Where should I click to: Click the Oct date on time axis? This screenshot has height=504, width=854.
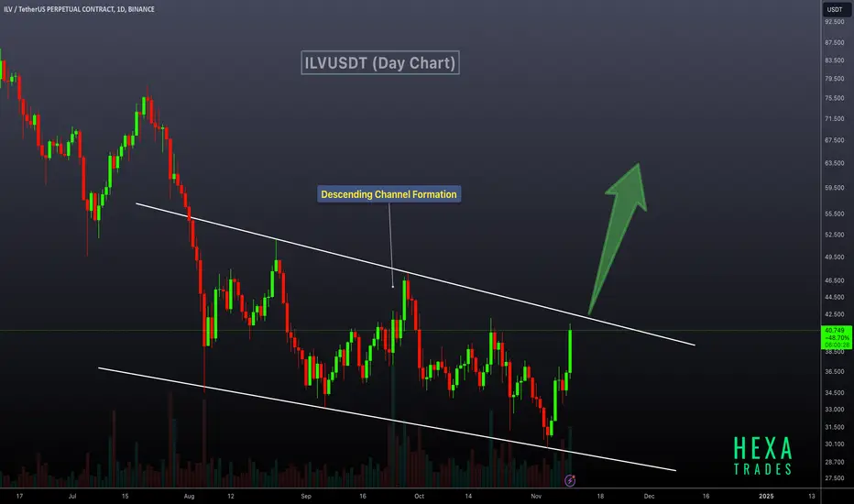(x=419, y=497)
